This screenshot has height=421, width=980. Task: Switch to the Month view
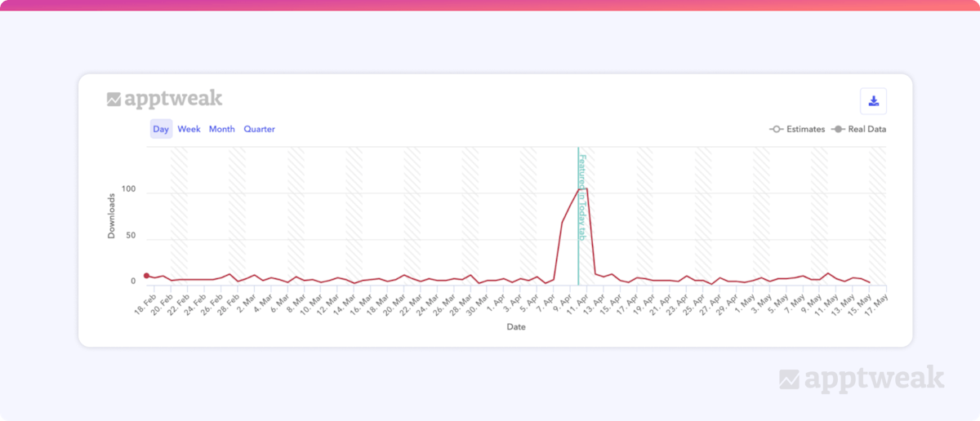click(221, 129)
